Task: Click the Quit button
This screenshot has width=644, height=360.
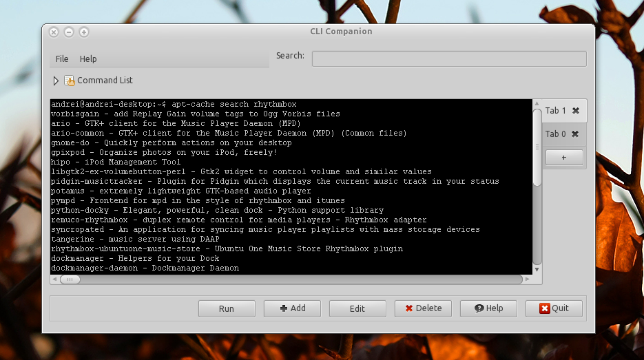Action: click(554, 308)
